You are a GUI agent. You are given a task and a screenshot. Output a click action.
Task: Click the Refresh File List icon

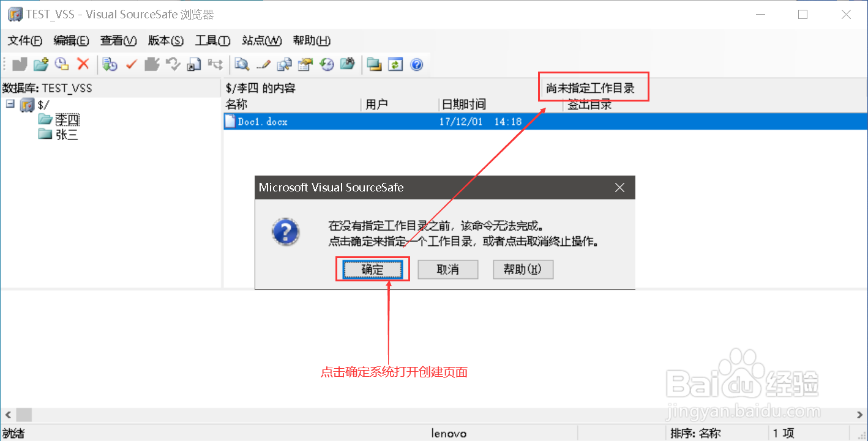point(395,64)
